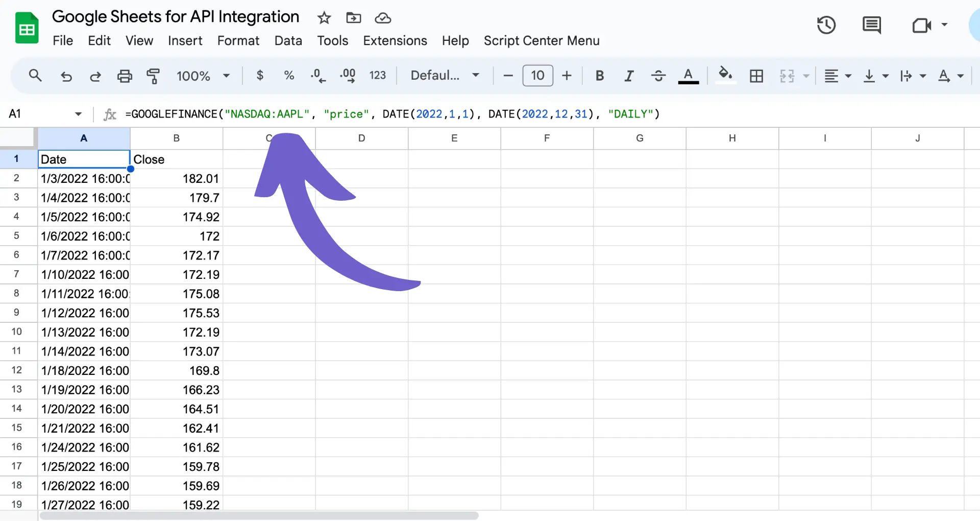The width and height of the screenshot is (980, 521).
Task: Open text rotation dropdown
Action: pyautogui.click(x=950, y=76)
